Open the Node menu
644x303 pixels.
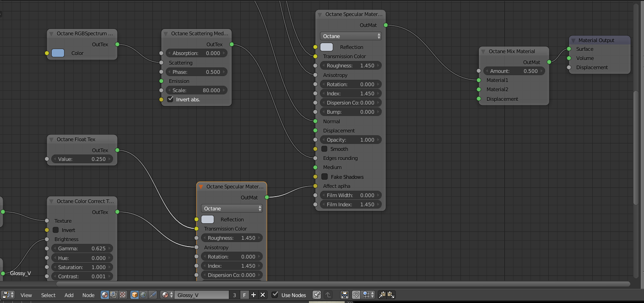88,295
